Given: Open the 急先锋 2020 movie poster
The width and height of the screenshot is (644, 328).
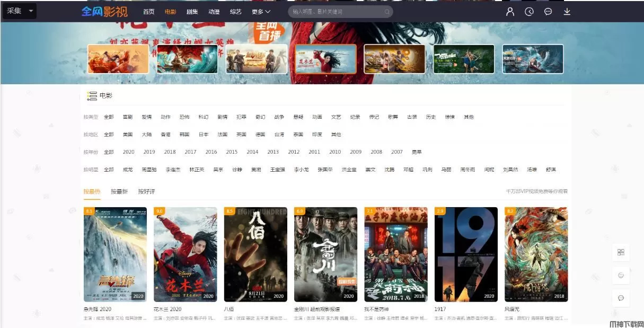Looking at the screenshot, I should [115, 254].
